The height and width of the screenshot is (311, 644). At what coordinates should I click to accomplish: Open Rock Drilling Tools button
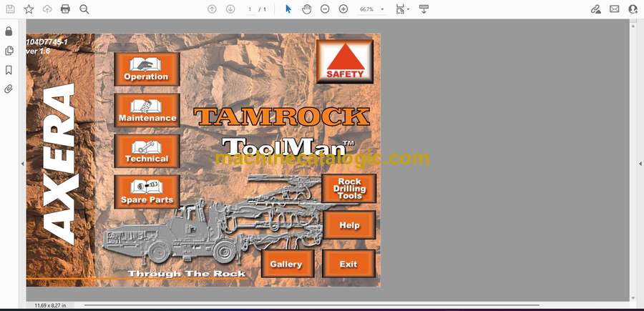[x=349, y=188]
